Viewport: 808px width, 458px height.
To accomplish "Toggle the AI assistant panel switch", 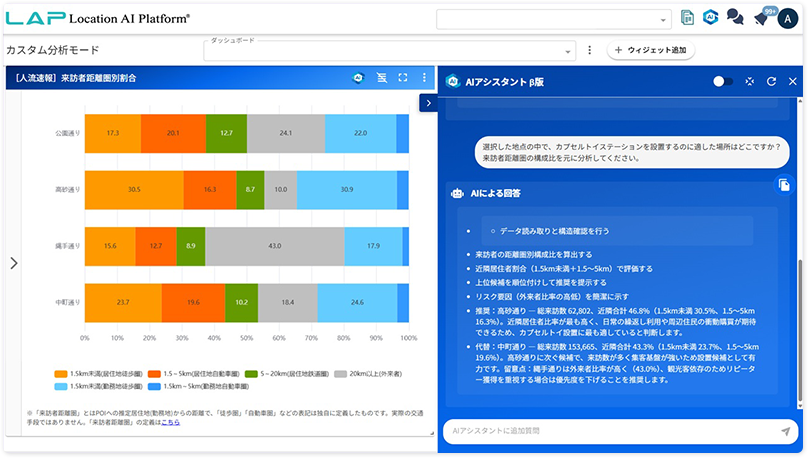I will click(x=722, y=81).
